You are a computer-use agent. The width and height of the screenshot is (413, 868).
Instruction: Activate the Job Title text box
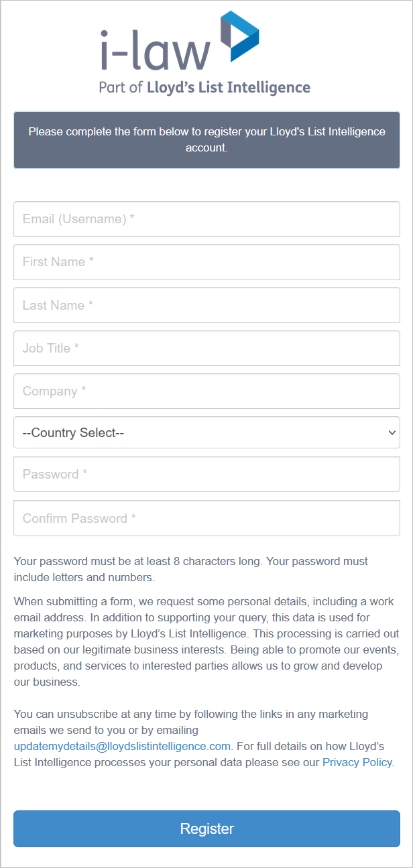tap(206, 348)
